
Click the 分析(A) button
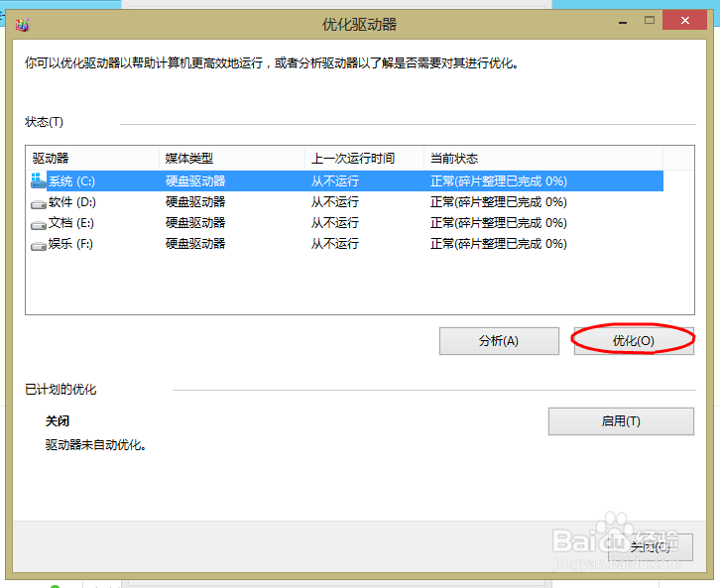pyautogui.click(x=499, y=340)
